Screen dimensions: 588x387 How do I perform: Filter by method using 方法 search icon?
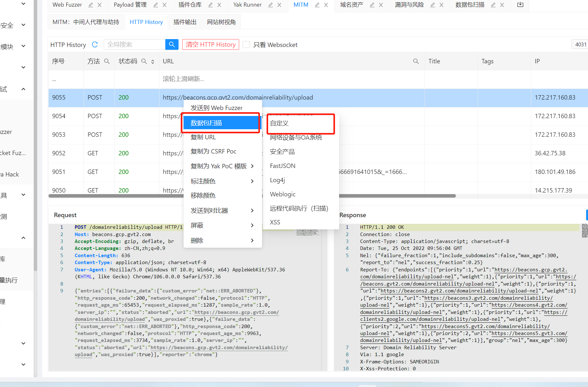coord(107,61)
